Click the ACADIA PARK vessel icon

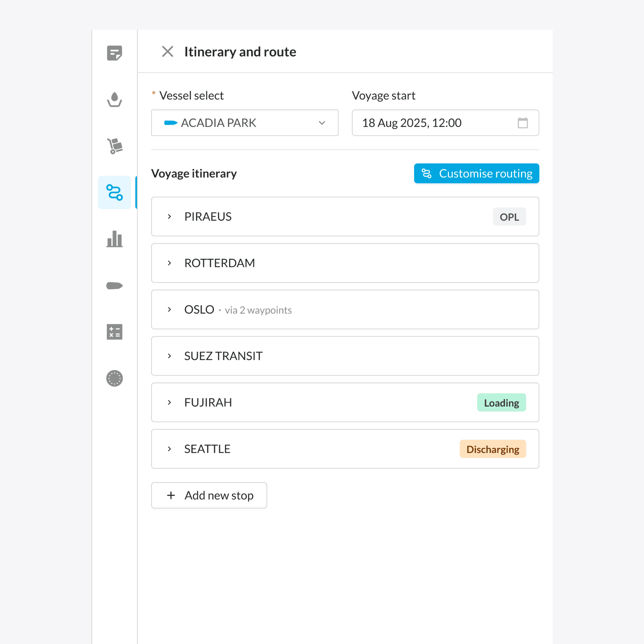171,123
